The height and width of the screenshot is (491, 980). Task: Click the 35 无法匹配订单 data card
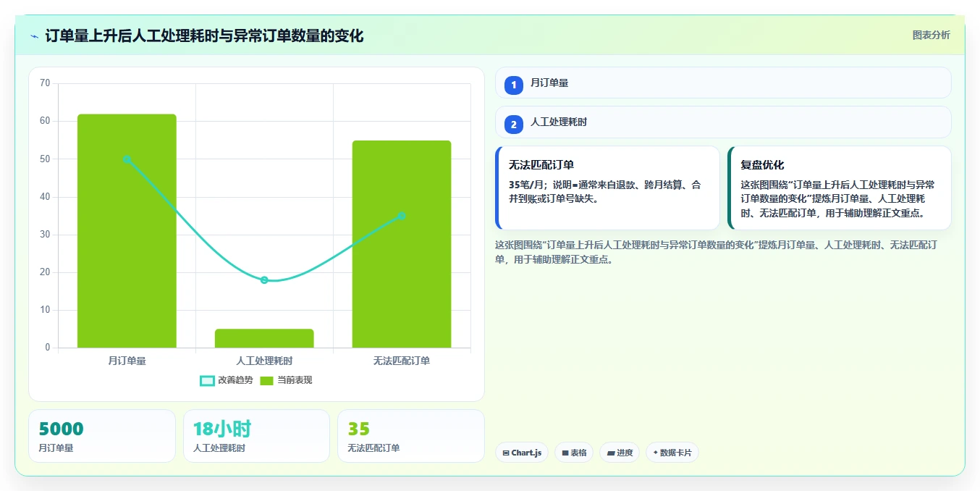(x=410, y=436)
